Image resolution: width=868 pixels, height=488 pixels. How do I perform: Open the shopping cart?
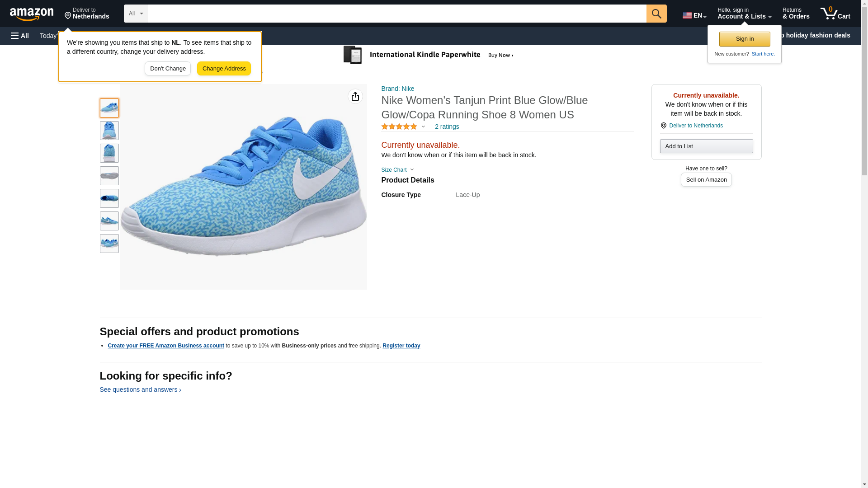tap(835, 14)
